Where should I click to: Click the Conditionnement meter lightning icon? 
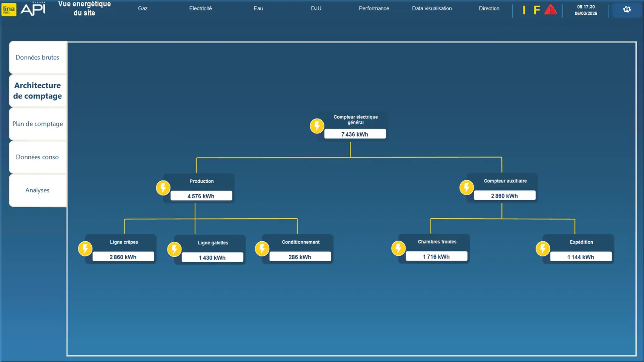pyautogui.click(x=262, y=249)
